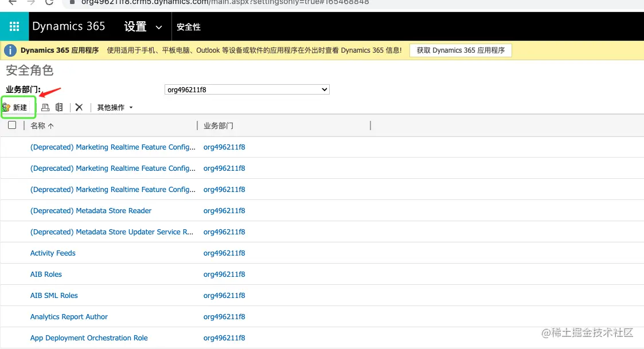Open the Analytics Report Author role

point(69,317)
